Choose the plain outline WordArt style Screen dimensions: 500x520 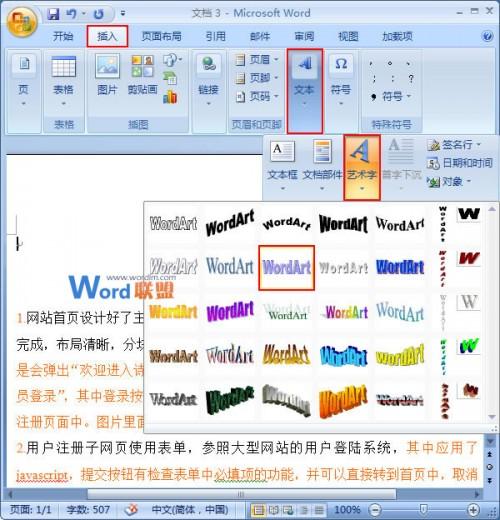tap(173, 223)
